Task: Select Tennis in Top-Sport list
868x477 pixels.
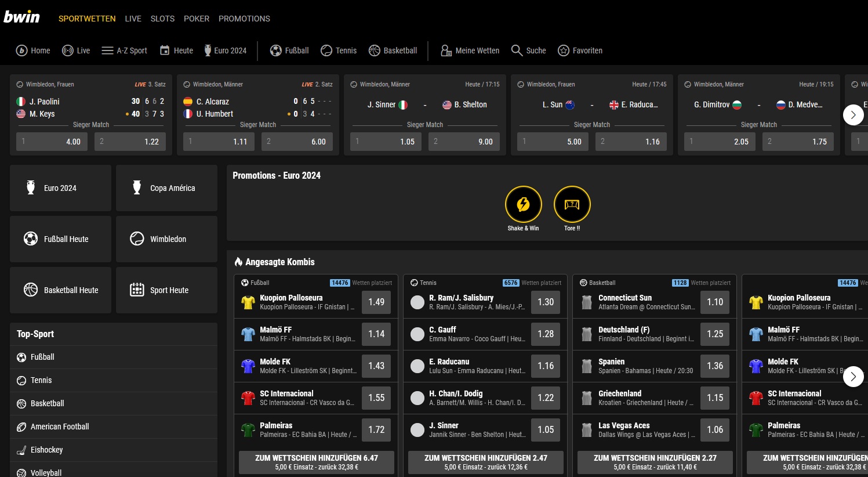Action: (114, 380)
